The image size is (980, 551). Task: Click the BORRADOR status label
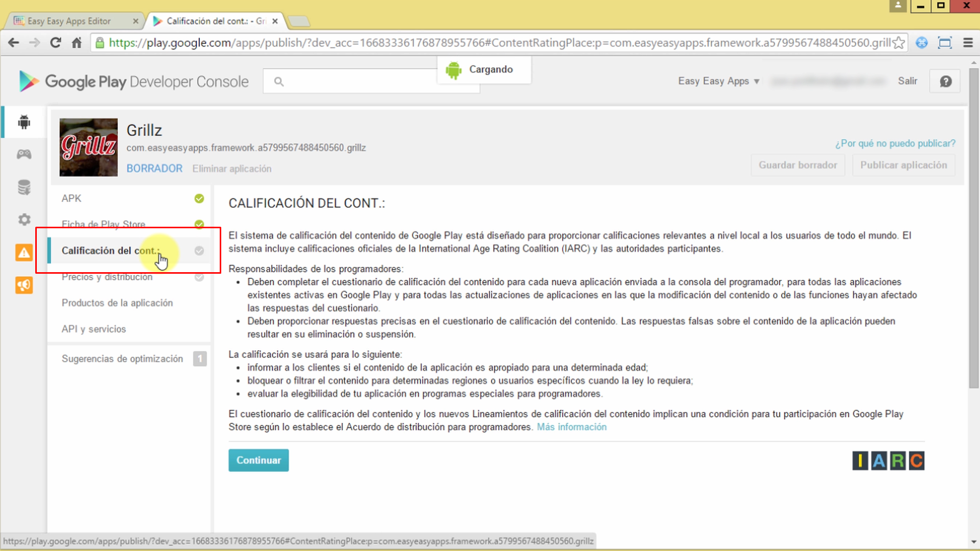point(154,169)
